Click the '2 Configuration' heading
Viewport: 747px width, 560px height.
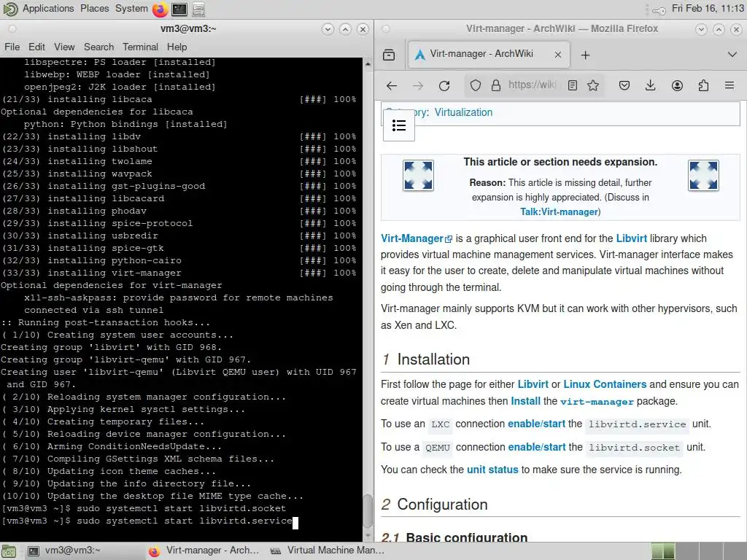435,505
